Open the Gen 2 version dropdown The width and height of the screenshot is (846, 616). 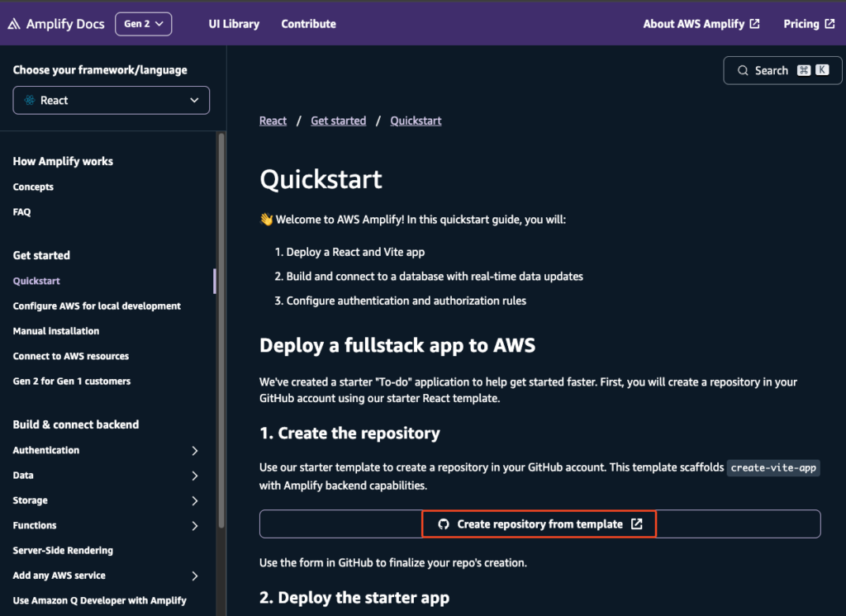click(x=144, y=24)
